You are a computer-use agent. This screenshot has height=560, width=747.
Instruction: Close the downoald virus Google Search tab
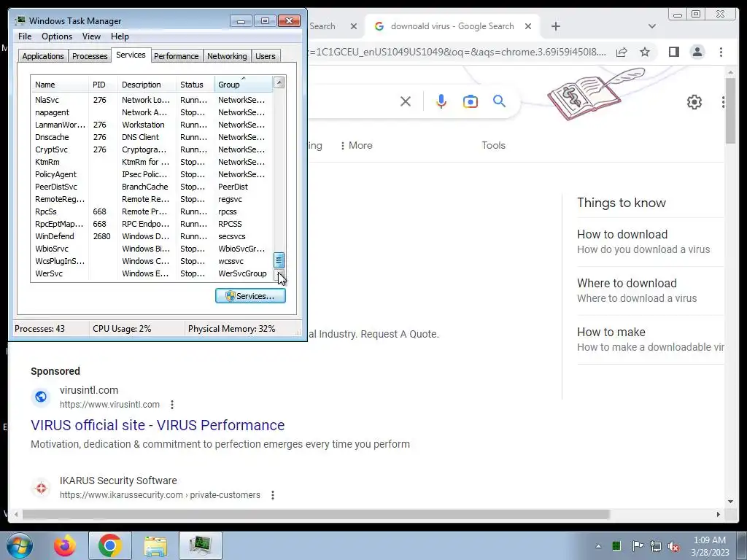(528, 26)
